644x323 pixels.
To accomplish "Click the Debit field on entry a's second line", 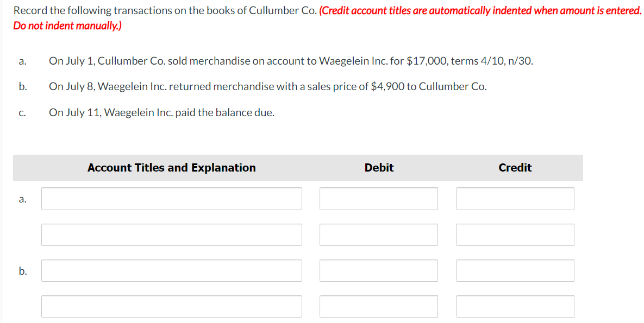I will click(x=379, y=235).
